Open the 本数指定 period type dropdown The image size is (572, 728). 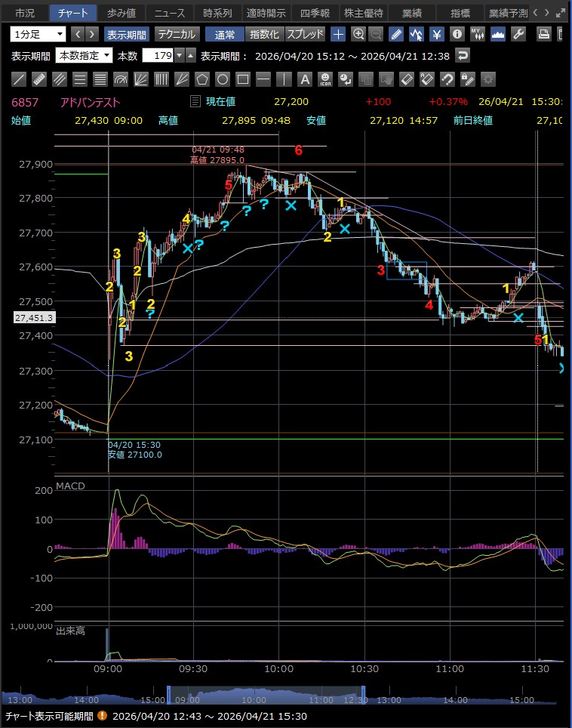tap(85, 55)
